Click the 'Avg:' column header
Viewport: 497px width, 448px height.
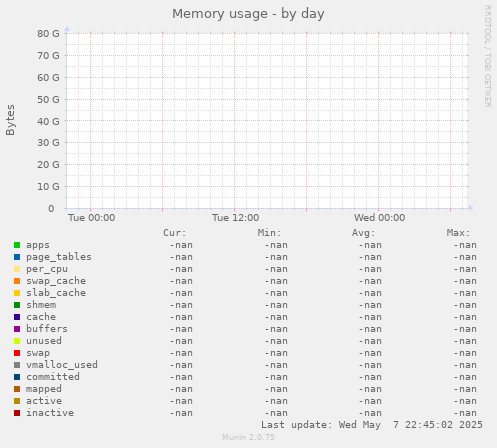(364, 233)
